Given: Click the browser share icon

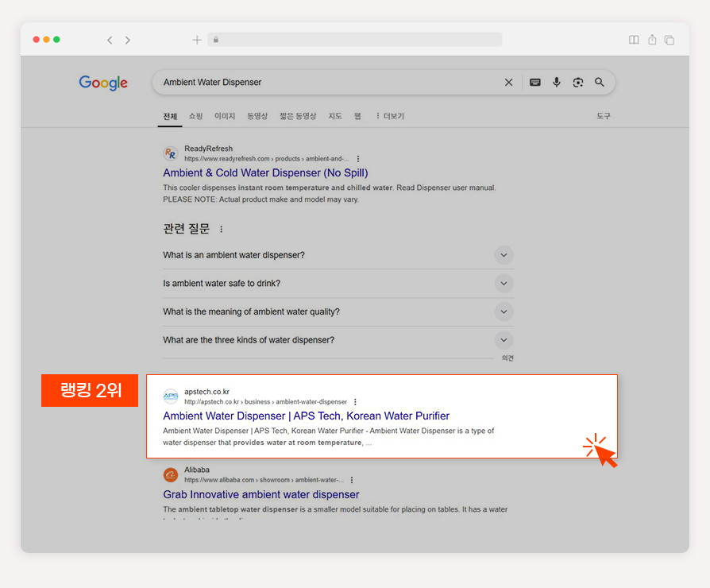Looking at the screenshot, I should [651, 40].
